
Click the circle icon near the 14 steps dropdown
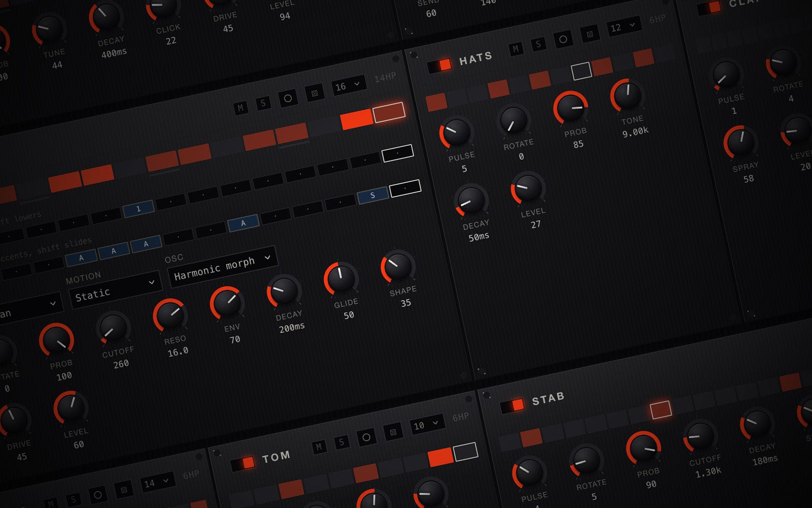coord(97,495)
